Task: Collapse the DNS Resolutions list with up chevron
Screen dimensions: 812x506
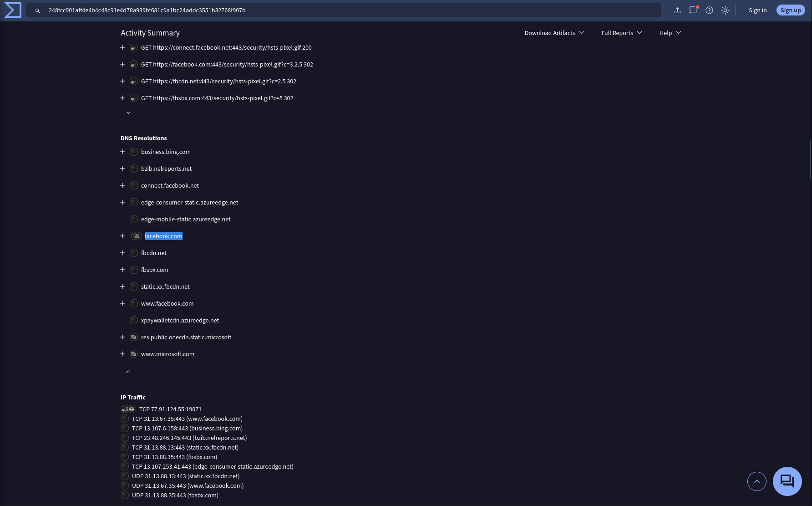Action: point(128,372)
